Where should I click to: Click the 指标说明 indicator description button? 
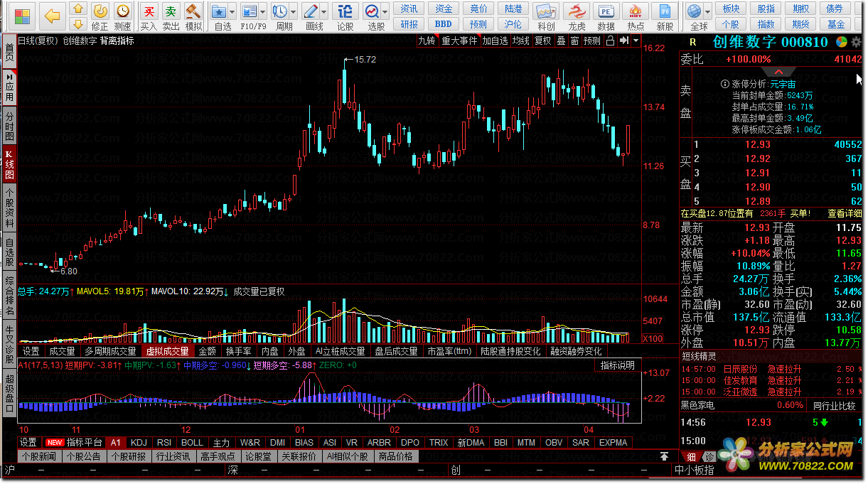(x=618, y=365)
